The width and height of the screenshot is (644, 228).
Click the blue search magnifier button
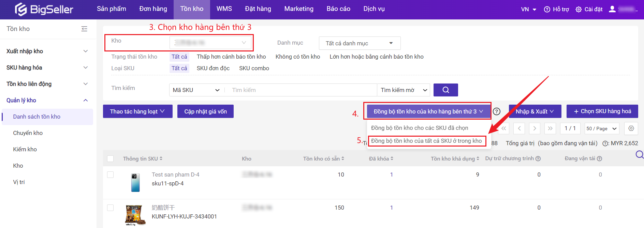[x=445, y=90]
